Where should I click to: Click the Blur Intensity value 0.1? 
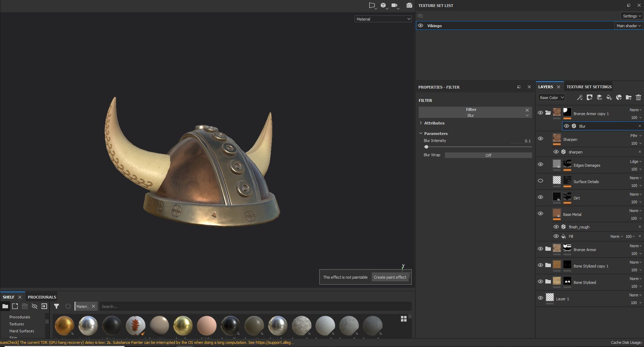click(528, 141)
